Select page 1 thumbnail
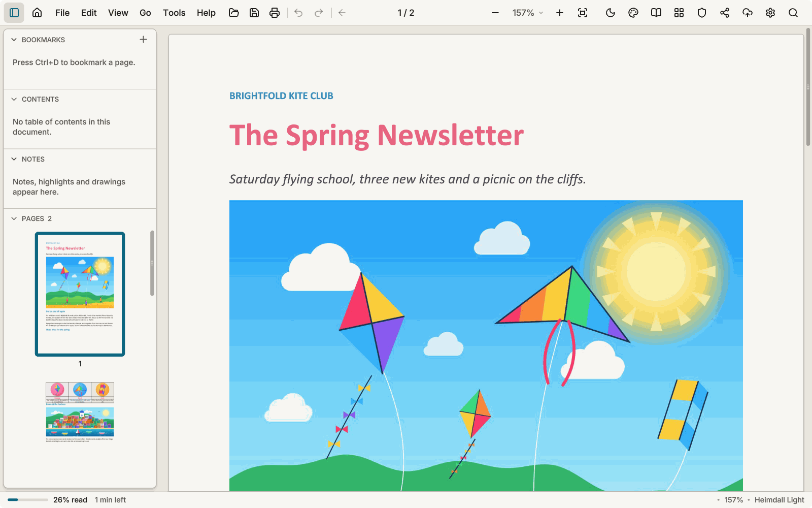812x508 pixels. click(x=80, y=294)
